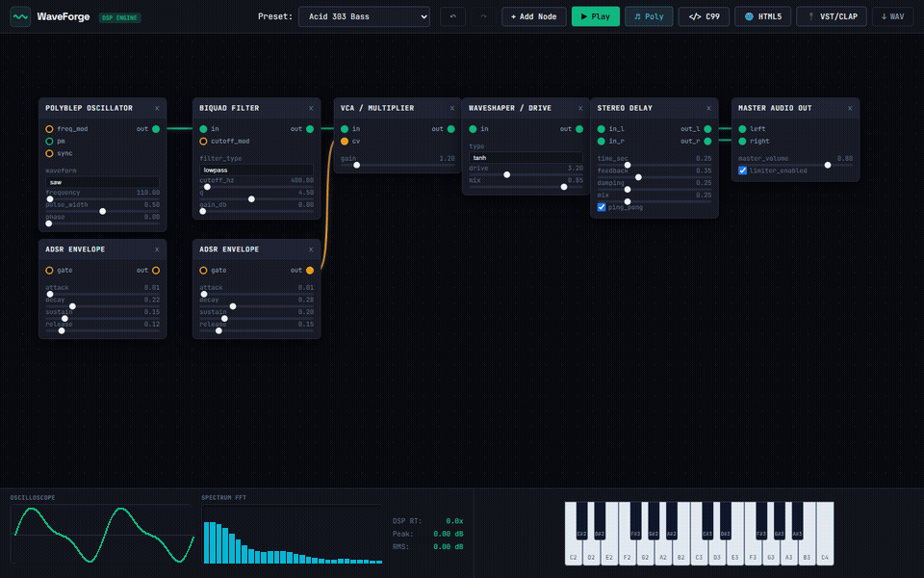Click the Biquad Filter cutoff_mod port

point(203,142)
